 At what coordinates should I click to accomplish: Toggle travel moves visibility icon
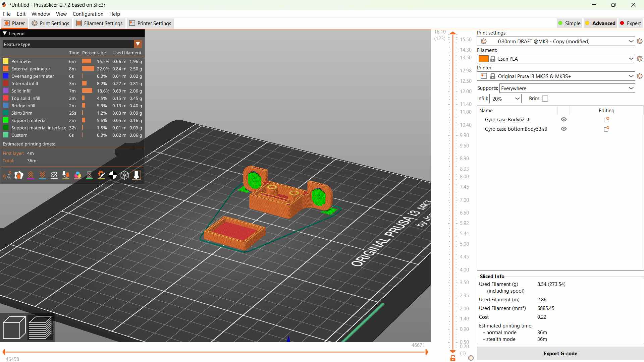pyautogui.click(x=7, y=175)
